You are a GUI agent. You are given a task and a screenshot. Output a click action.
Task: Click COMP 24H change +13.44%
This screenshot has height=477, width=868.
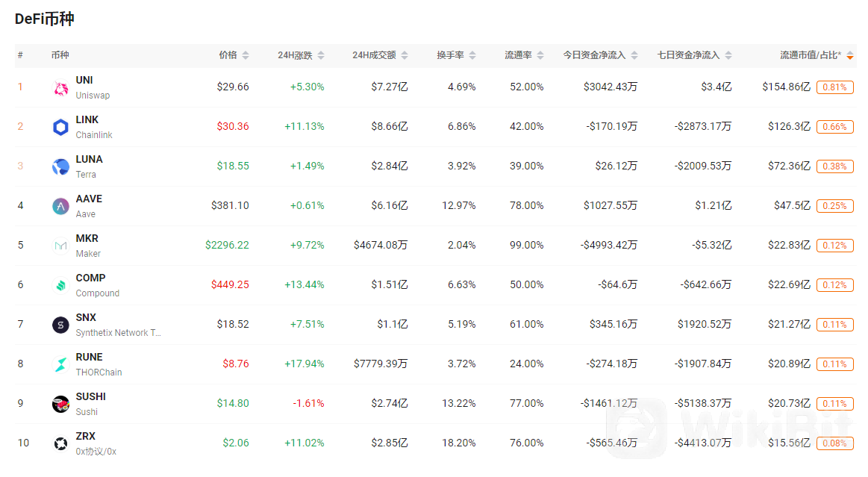[x=305, y=285]
